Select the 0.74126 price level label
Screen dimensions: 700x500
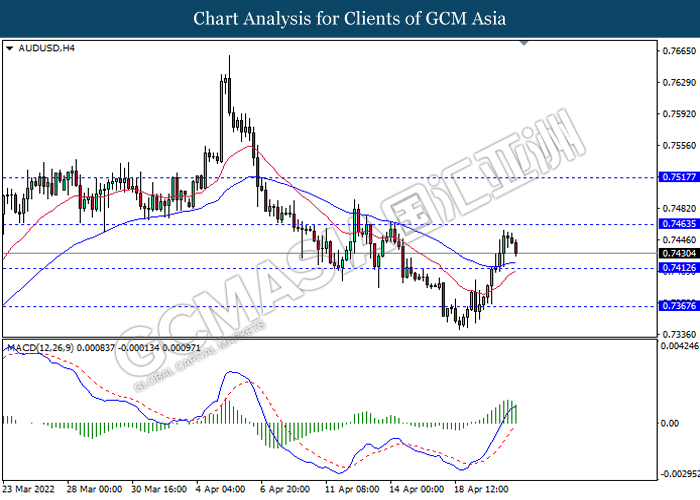(679, 268)
